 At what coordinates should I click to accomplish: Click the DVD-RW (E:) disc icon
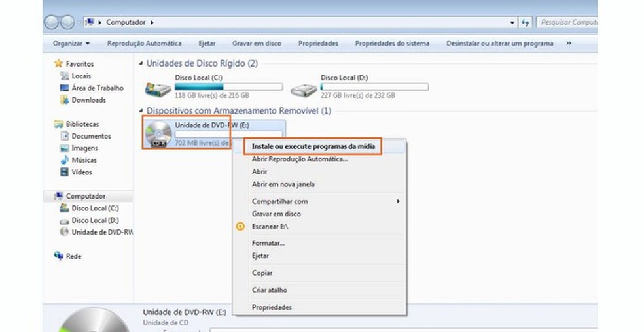click(x=158, y=134)
